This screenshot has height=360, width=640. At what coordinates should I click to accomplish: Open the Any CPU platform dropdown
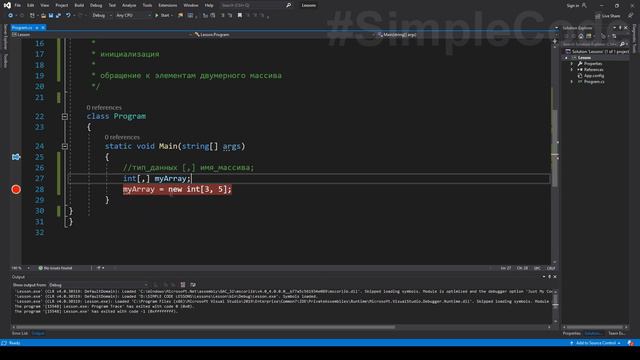133,16
